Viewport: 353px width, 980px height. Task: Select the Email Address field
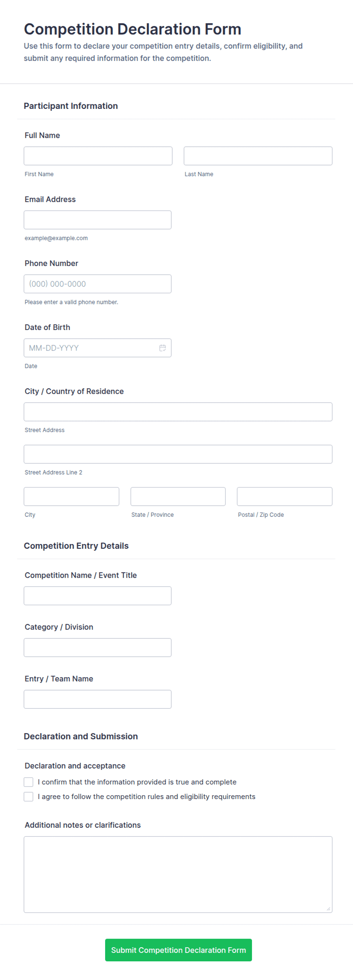(x=98, y=220)
